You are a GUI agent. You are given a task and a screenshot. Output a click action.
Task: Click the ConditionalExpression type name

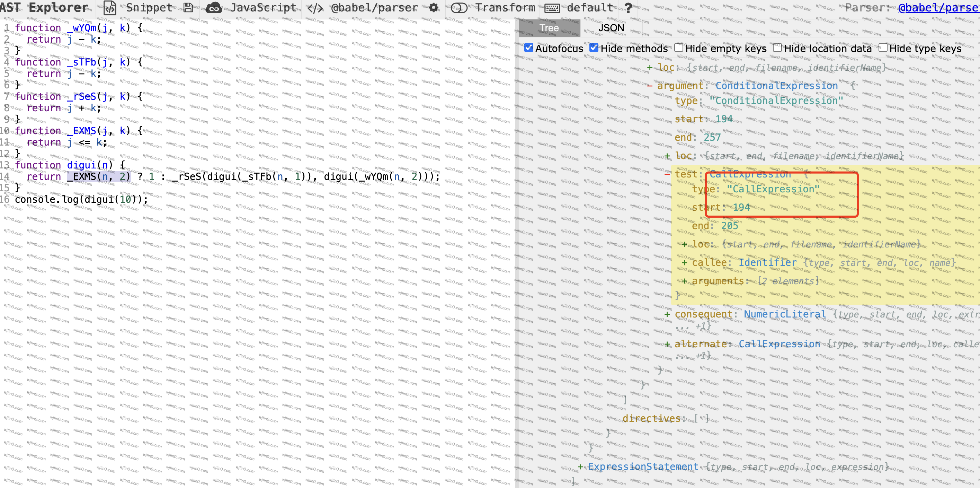pos(776,86)
